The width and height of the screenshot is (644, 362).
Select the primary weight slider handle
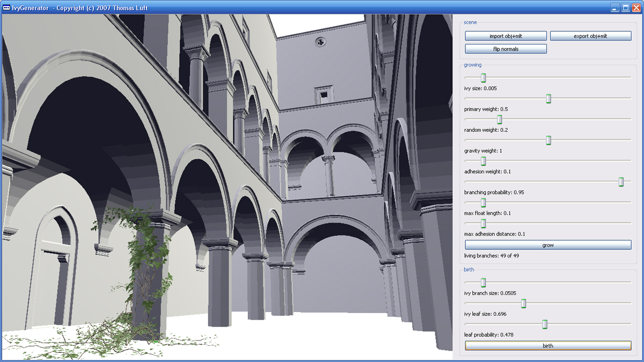click(x=548, y=99)
